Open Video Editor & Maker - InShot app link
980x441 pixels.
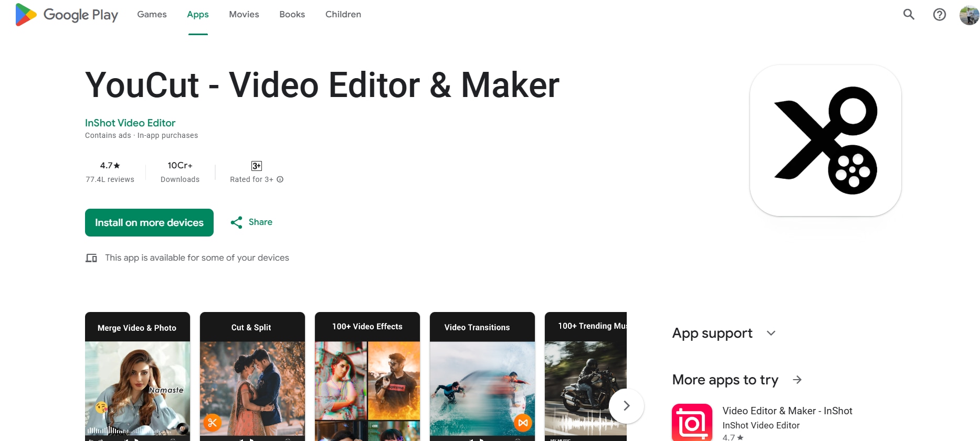[x=787, y=411]
